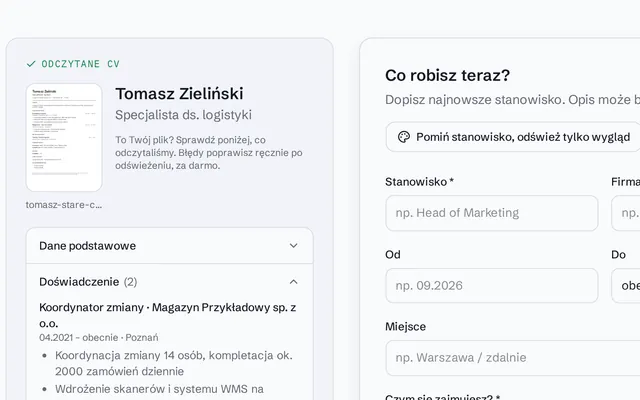Screen dimensions: 640x400
Task: Select the name Tomasz Zieliński
Action: tap(179, 94)
